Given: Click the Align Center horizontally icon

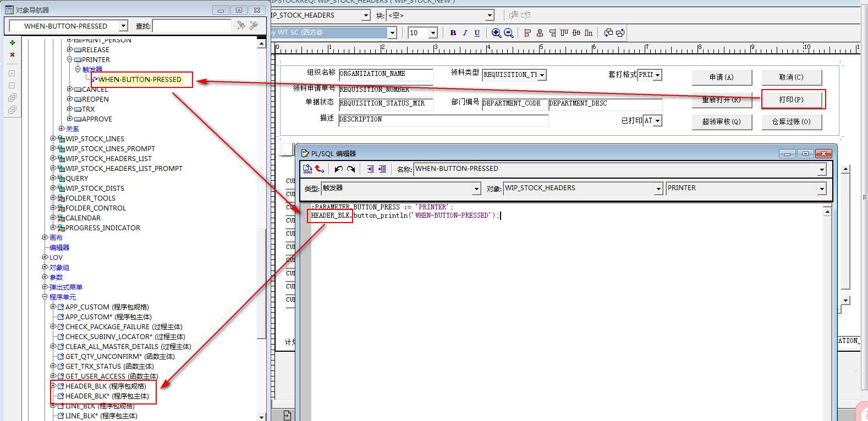Looking at the screenshot, I should (x=540, y=33).
